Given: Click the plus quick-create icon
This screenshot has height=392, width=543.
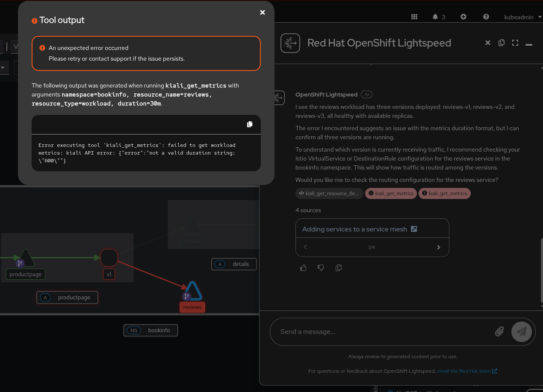Looking at the screenshot, I should pos(463,17).
